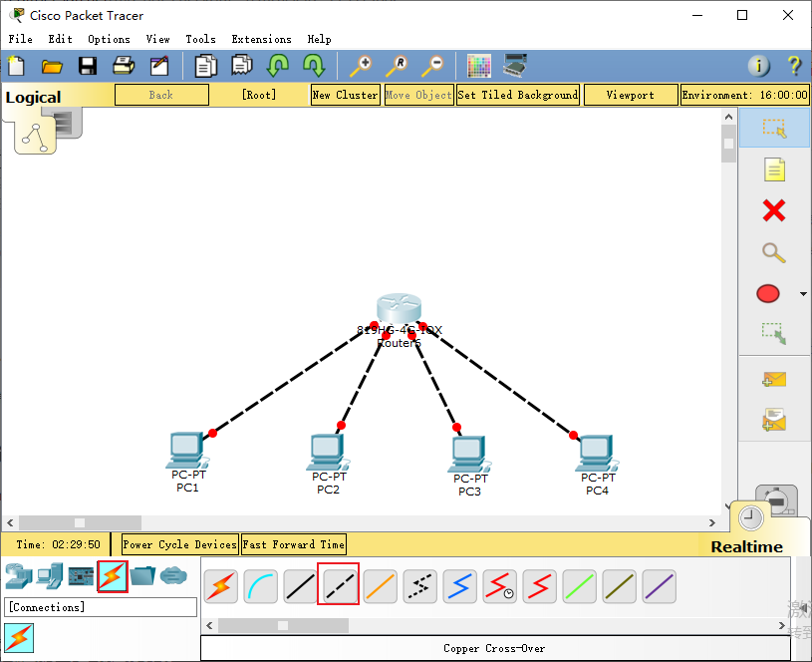Image resolution: width=812 pixels, height=662 pixels.
Task: Pick the automatic connection type lightning bolt
Action: 221,586
